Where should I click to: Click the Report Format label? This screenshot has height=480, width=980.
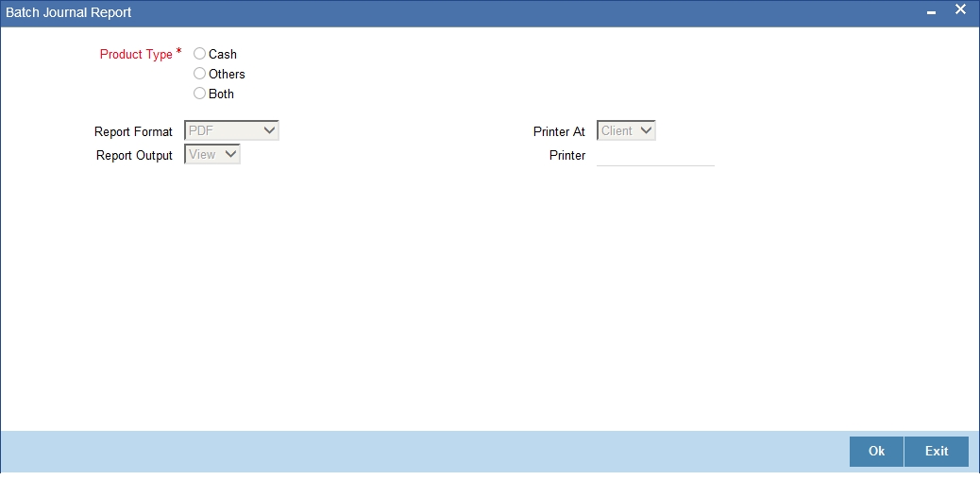point(133,131)
